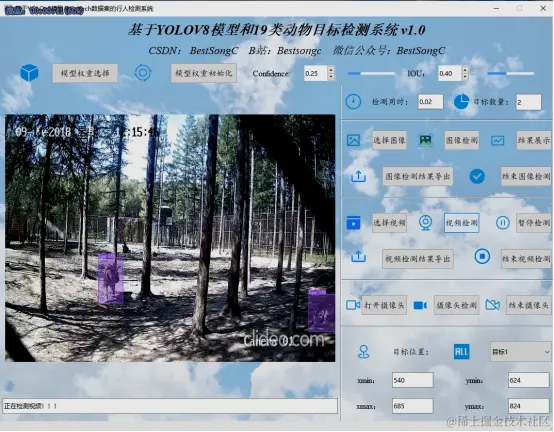
Task: Click the video file play icon
Action: [x=353, y=223]
